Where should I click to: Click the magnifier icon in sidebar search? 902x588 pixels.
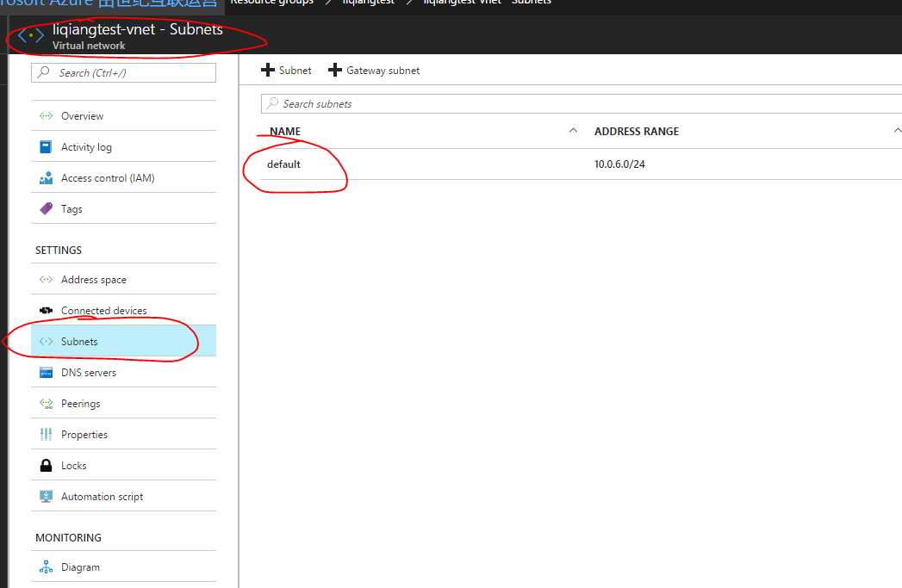coord(43,72)
